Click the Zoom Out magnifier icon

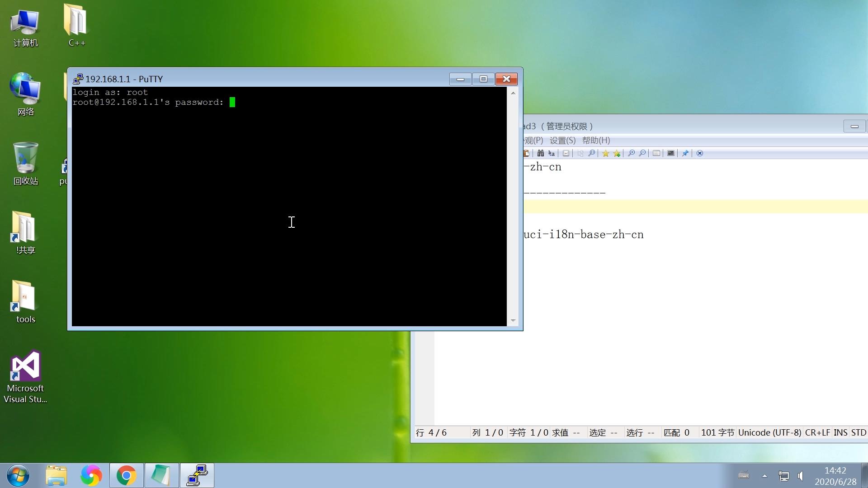[x=642, y=153]
